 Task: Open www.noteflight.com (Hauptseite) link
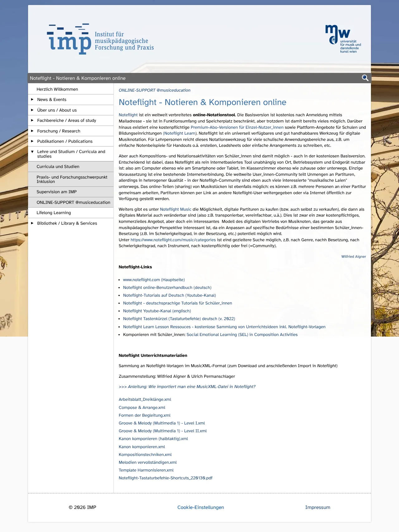tap(154, 280)
